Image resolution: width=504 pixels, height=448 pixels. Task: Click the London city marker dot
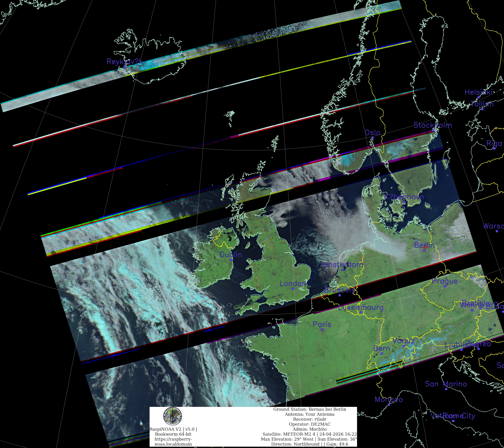(x=293, y=289)
